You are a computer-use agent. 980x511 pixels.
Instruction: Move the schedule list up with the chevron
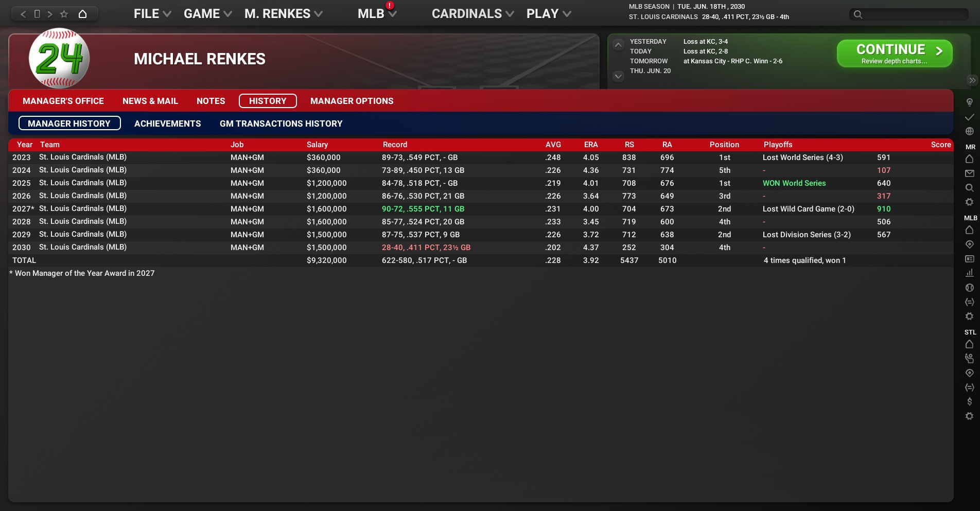(x=619, y=45)
